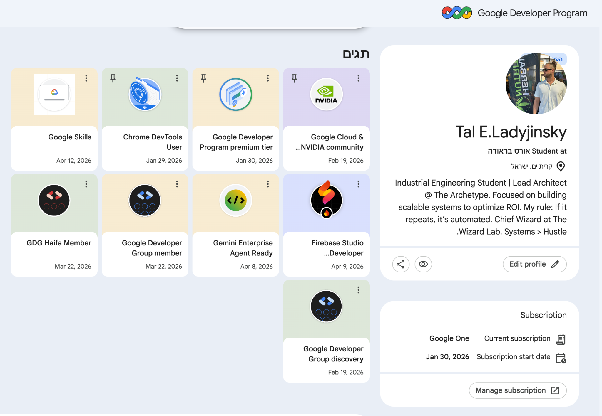The width and height of the screenshot is (602, 416).
Task: Click the Subscription heading
Action: (543, 315)
